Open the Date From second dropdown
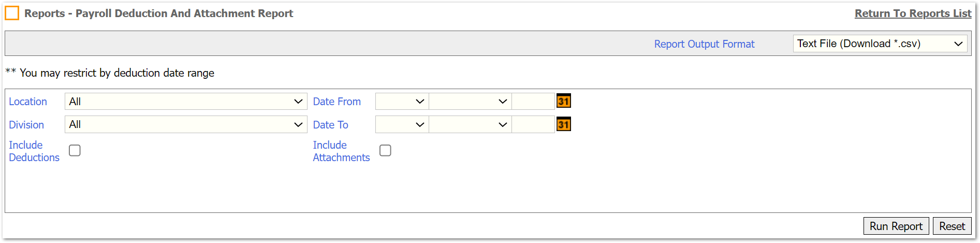Viewport: 980px width, 243px height. point(470,102)
